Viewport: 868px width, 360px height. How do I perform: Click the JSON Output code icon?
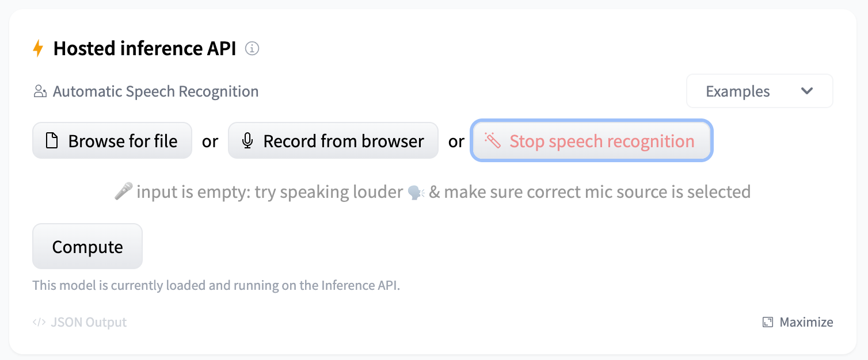coord(38,322)
